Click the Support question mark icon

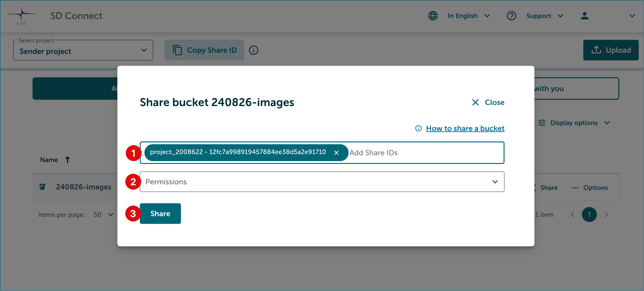pos(511,16)
